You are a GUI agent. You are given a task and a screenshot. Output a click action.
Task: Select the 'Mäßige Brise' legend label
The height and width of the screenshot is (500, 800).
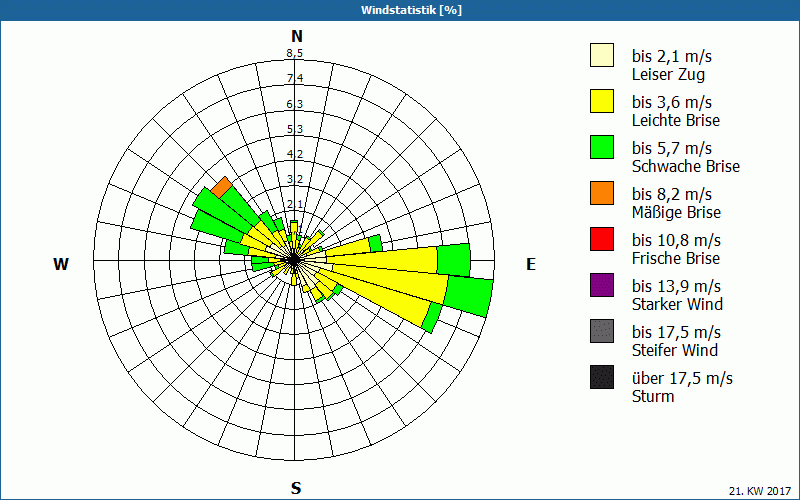coord(677,212)
